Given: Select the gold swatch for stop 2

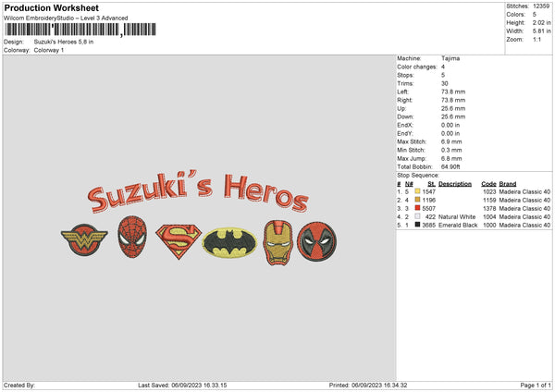Looking at the screenshot, I should click(419, 200).
